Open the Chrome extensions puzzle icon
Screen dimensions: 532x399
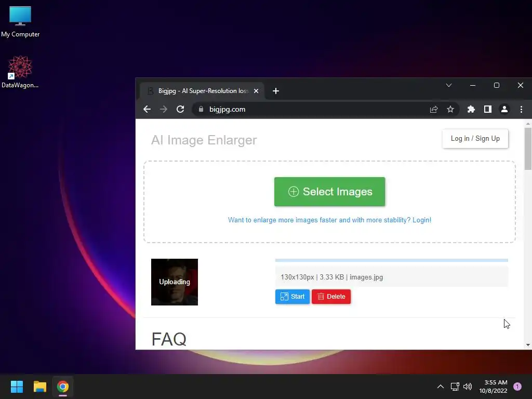[x=471, y=109]
